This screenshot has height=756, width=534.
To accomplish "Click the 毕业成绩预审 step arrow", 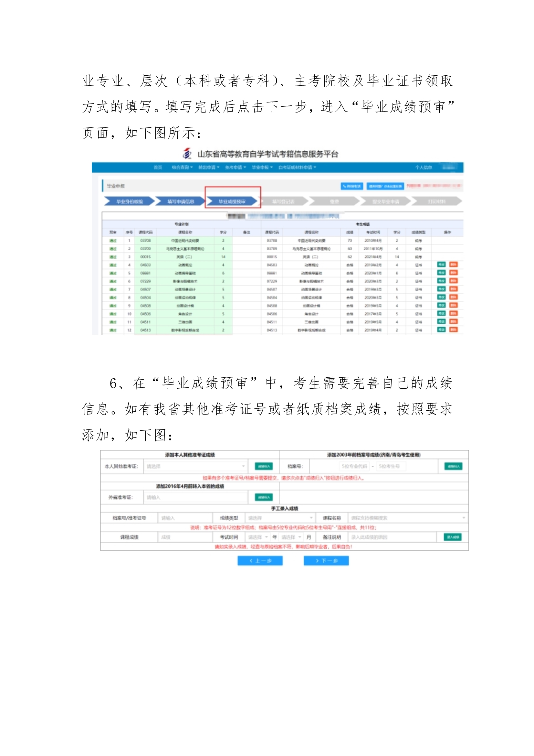I will 232,201.
